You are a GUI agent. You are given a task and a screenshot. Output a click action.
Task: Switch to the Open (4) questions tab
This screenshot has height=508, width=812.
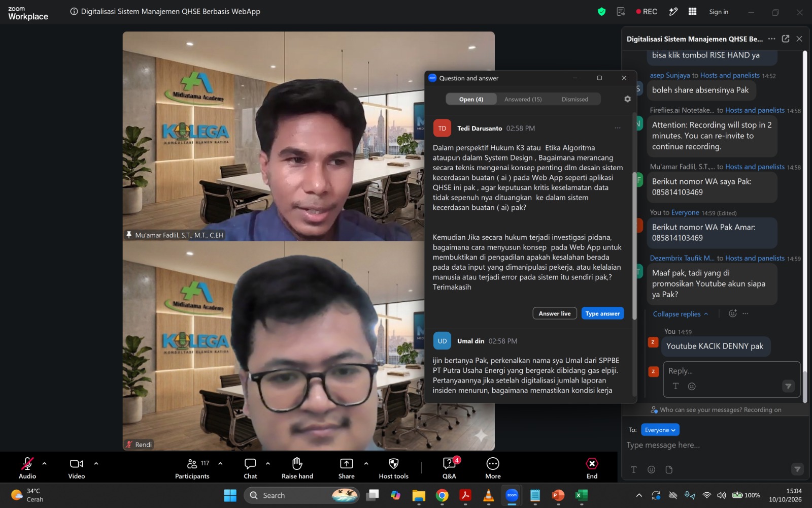471,99
